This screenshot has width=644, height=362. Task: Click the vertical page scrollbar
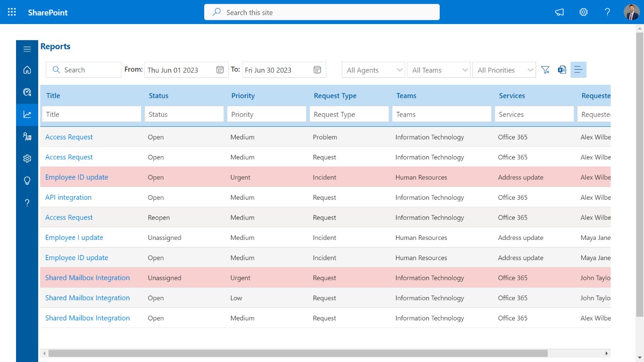pyautogui.click(x=640, y=174)
